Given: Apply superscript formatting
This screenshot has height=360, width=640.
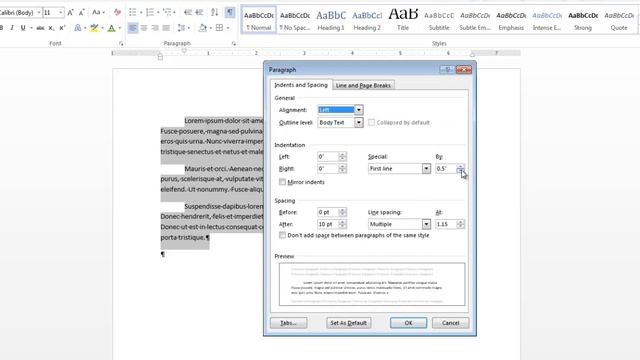Looking at the screenshot, I should (62, 28).
